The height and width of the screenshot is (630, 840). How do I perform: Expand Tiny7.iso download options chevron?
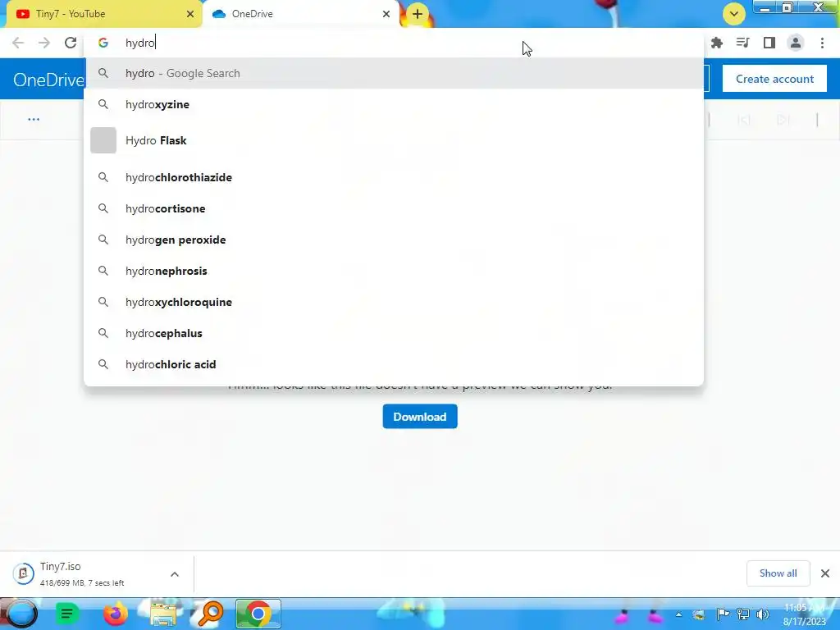coord(175,574)
